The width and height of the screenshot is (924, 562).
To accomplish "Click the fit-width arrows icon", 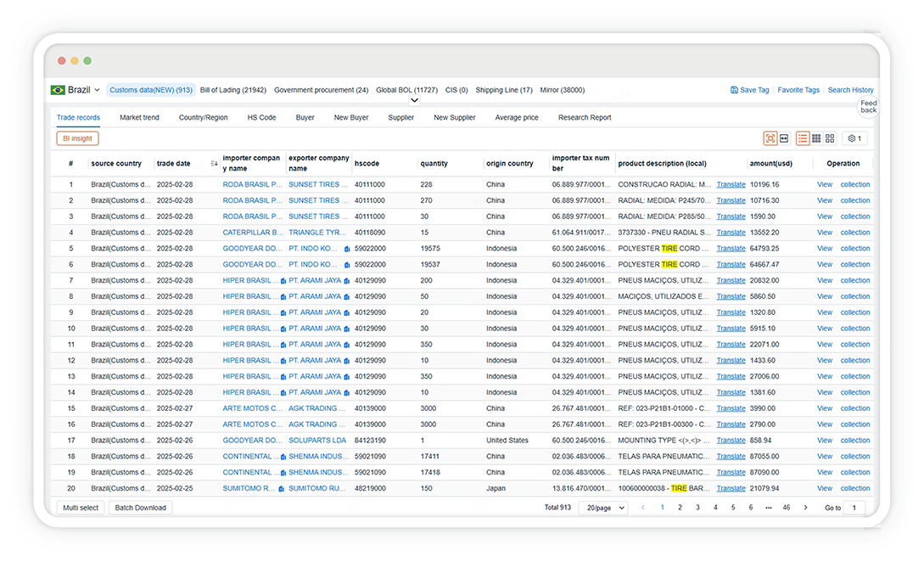I will pyautogui.click(x=784, y=138).
